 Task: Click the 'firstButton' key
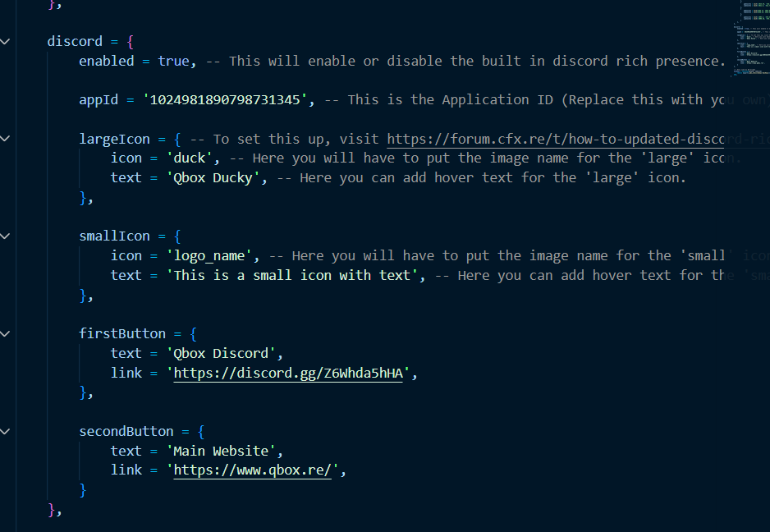pyautogui.click(x=122, y=333)
